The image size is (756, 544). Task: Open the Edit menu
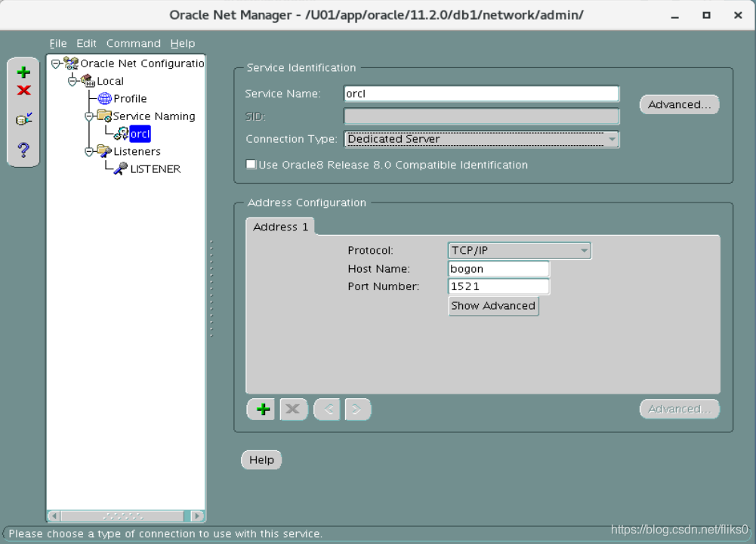[86, 43]
